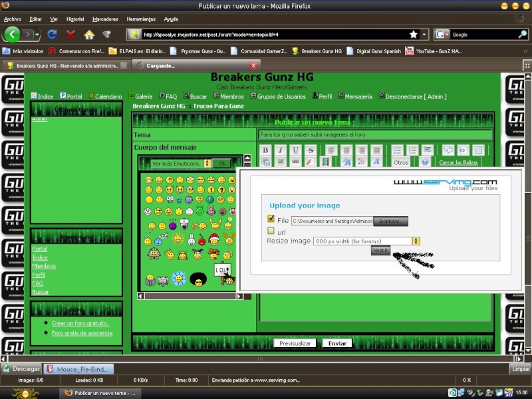The width and height of the screenshot is (532, 399).
Task: Clear downloads with the Limpiar button
Action: pyautogui.click(x=521, y=369)
